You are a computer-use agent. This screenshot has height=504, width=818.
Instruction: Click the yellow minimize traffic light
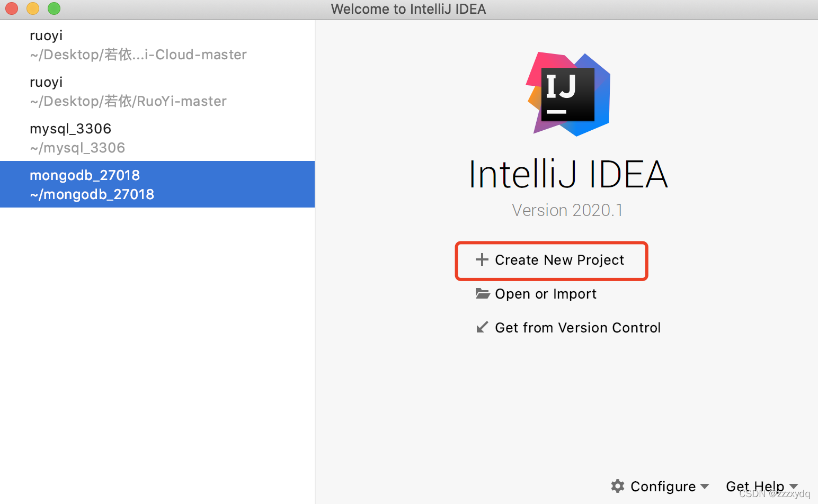(32, 8)
